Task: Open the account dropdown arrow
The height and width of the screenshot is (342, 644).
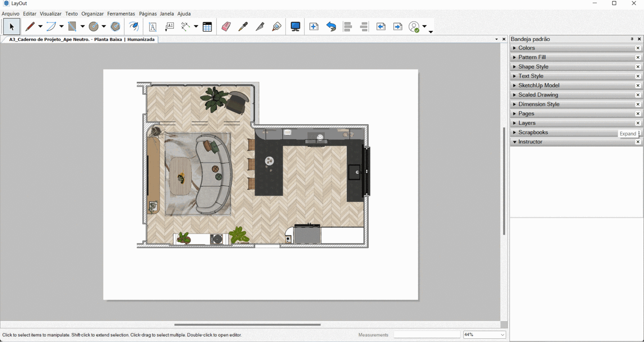Action: (424, 26)
